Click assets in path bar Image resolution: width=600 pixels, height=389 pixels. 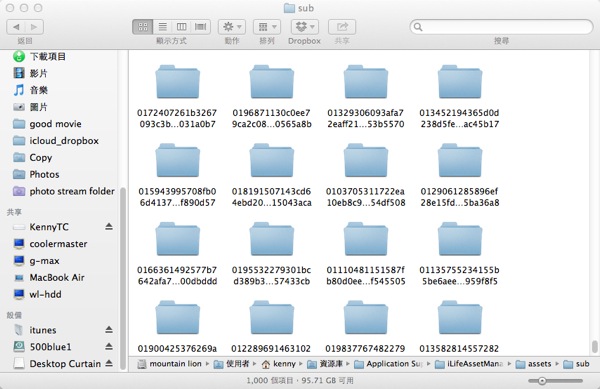(x=533, y=364)
